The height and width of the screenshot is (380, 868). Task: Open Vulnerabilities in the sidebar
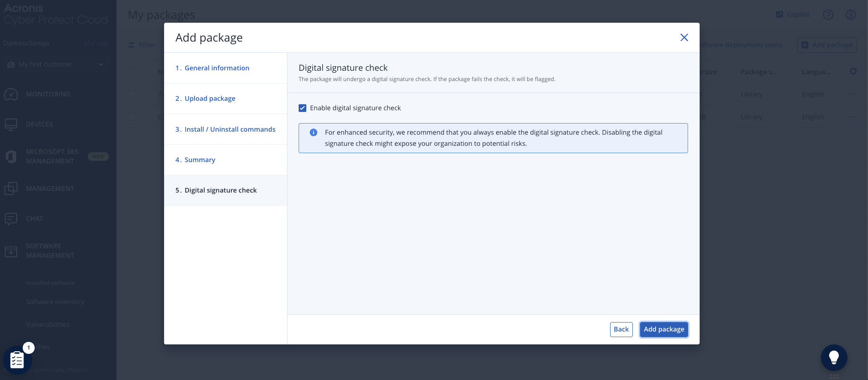click(48, 325)
